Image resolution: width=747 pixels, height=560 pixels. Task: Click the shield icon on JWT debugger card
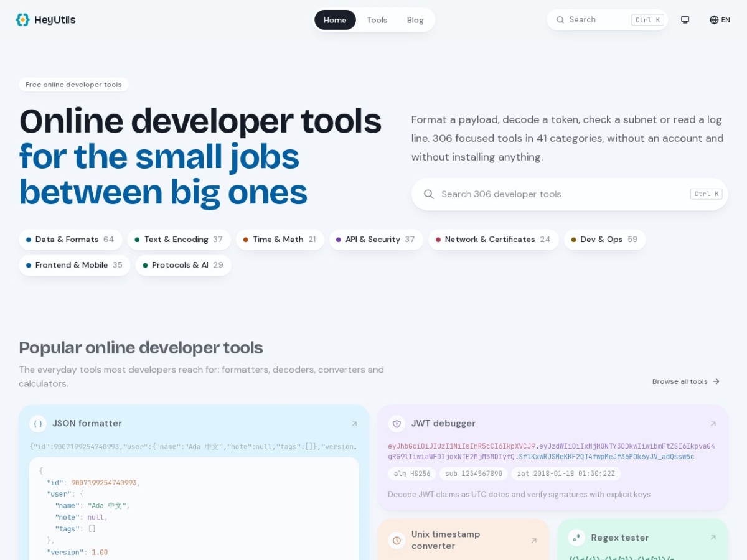pos(397,424)
